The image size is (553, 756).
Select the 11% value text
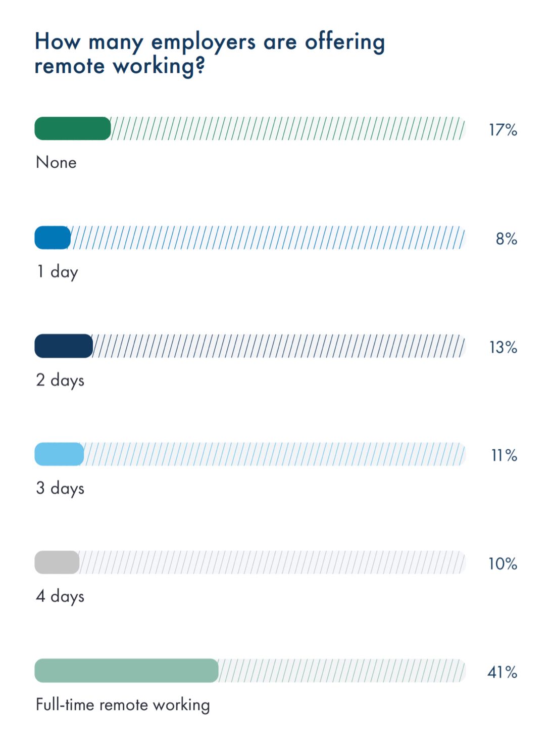505,455
